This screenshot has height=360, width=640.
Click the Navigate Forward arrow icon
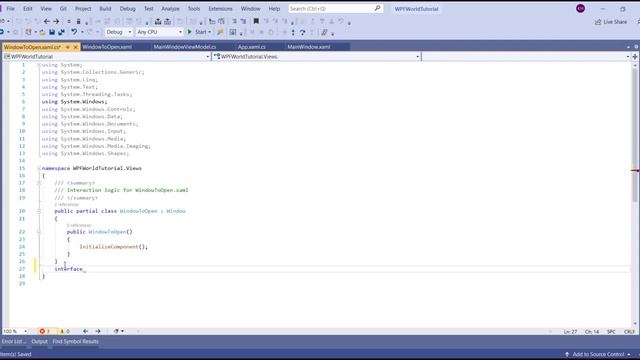[56, 21]
